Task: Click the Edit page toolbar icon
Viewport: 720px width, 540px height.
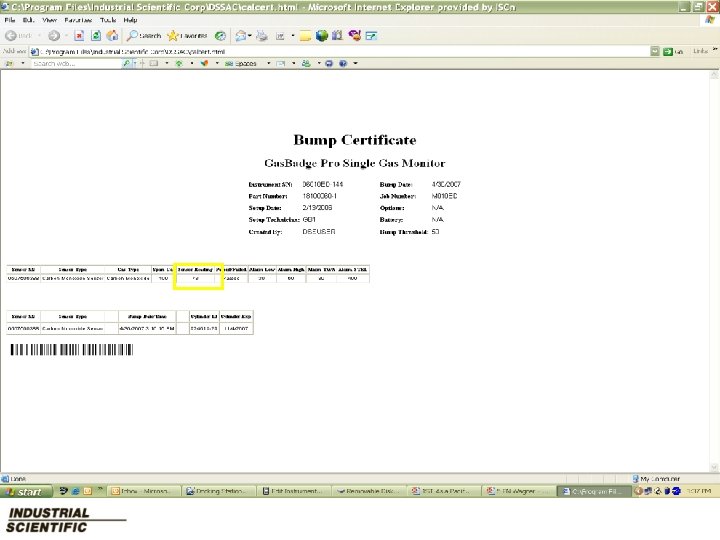Action: tap(280, 36)
